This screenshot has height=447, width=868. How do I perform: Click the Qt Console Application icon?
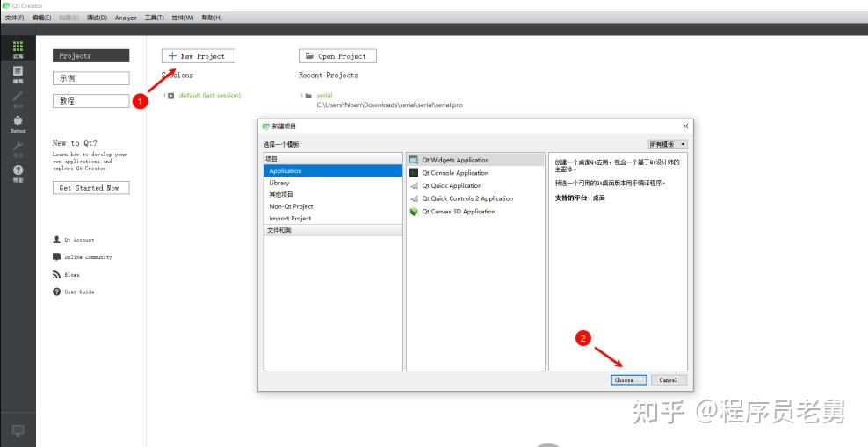414,173
